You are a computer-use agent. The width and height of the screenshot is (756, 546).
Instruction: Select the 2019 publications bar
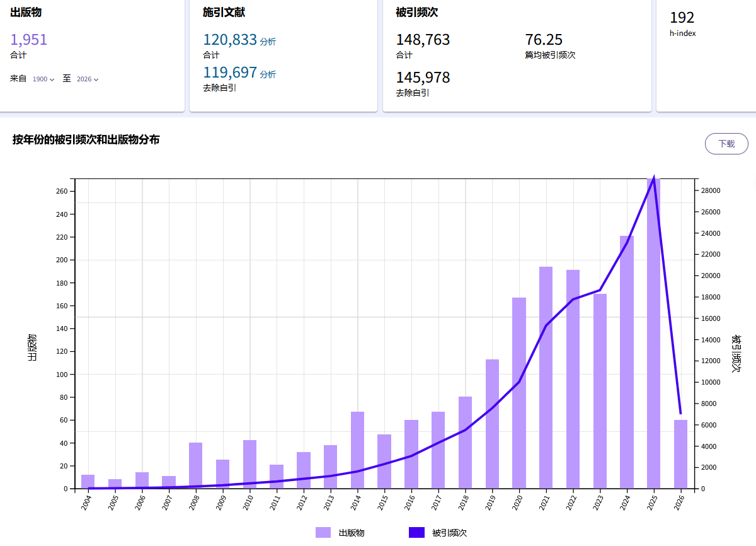click(x=492, y=424)
